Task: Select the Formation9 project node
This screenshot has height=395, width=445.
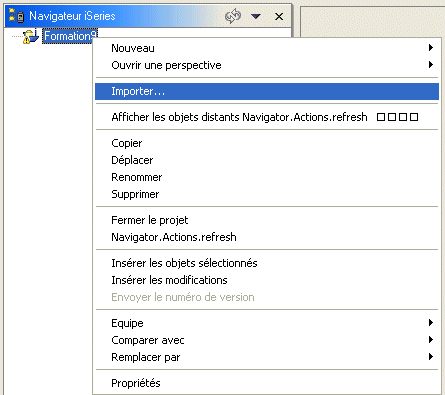Action: point(70,36)
